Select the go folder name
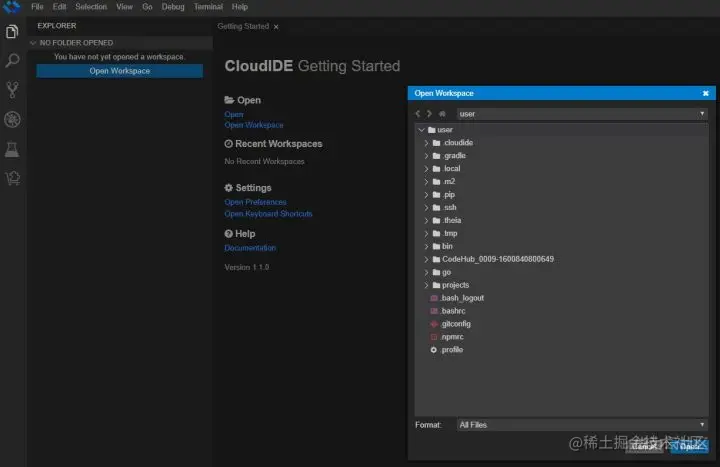Screen dimensions: 720x467 pyautogui.click(x=446, y=272)
